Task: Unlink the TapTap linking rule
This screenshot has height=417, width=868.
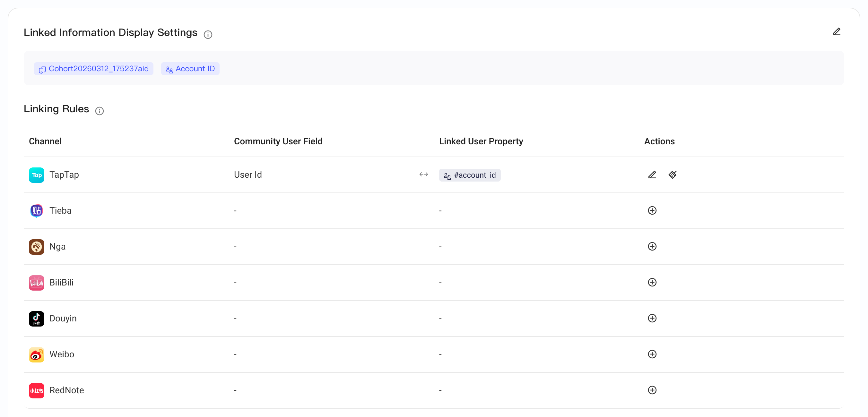Action: (673, 175)
